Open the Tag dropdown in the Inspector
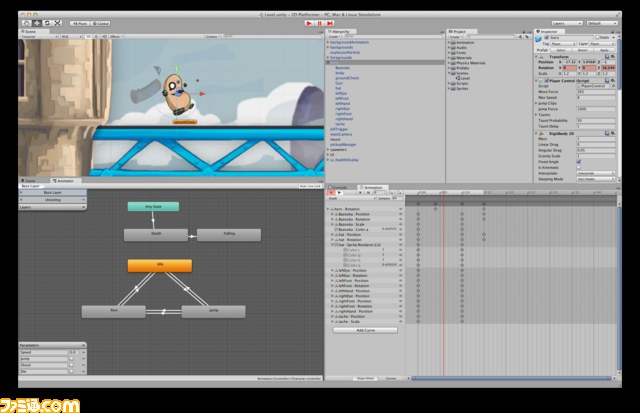640x413 pixels. click(563, 44)
